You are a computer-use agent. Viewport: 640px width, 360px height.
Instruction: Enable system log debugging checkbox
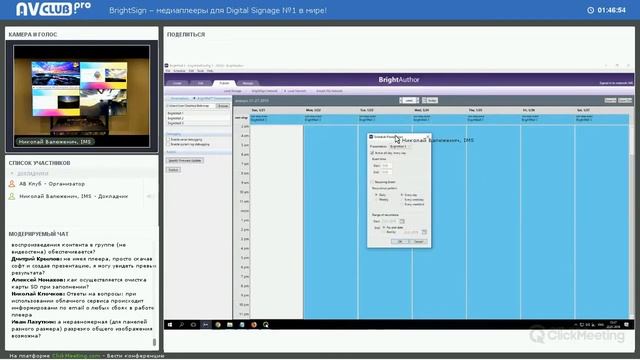tap(168, 144)
